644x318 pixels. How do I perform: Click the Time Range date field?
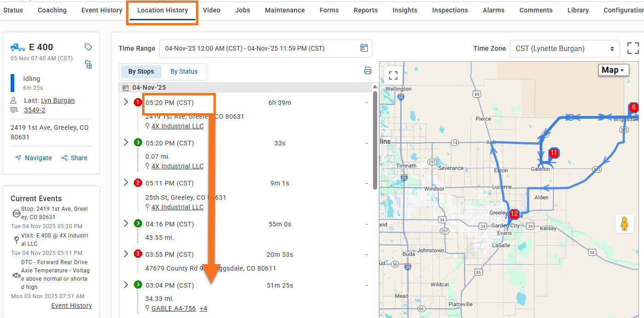click(x=265, y=48)
